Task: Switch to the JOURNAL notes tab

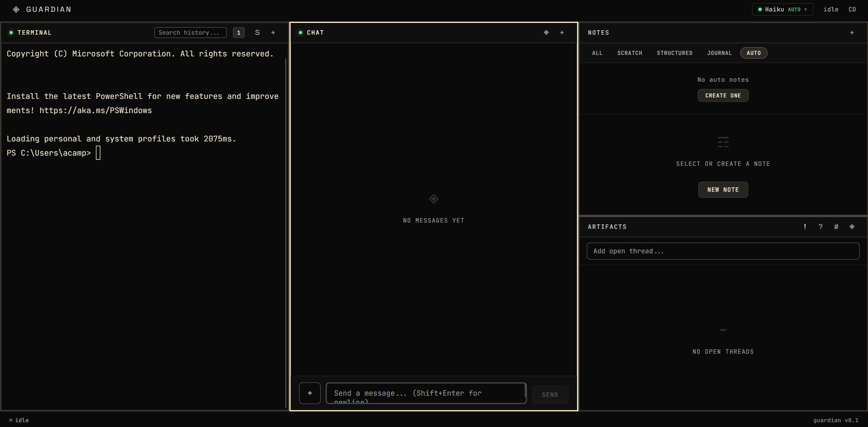Action: (x=719, y=53)
